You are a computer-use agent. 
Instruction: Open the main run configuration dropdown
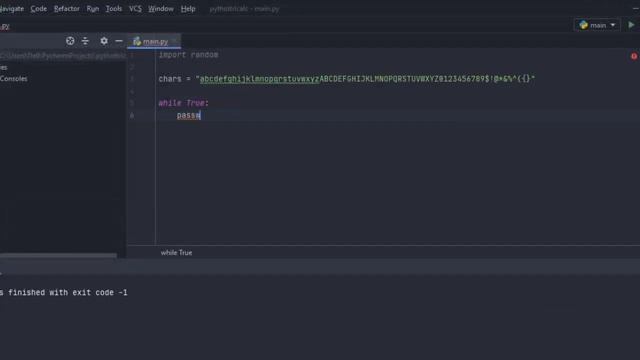click(x=597, y=25)
